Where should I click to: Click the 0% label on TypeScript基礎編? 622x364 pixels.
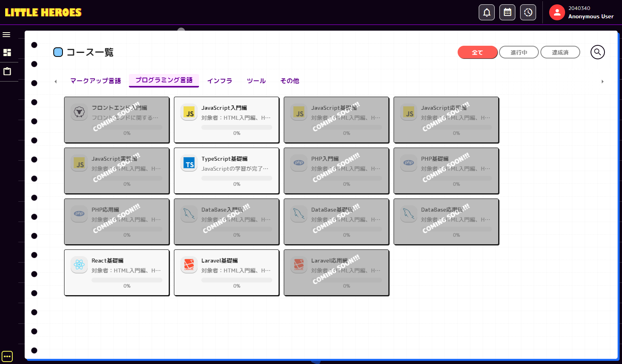237,184
